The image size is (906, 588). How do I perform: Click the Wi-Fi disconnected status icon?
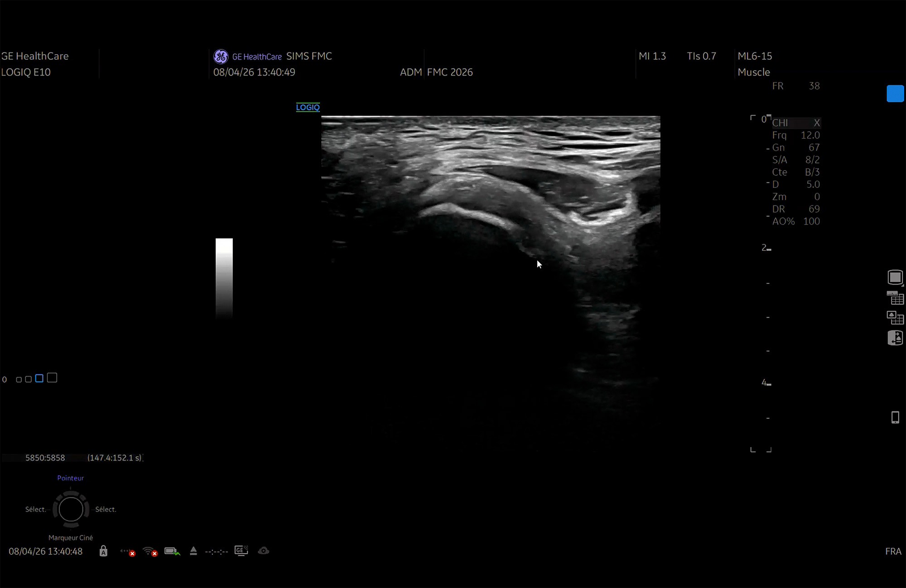pos(149,551)
